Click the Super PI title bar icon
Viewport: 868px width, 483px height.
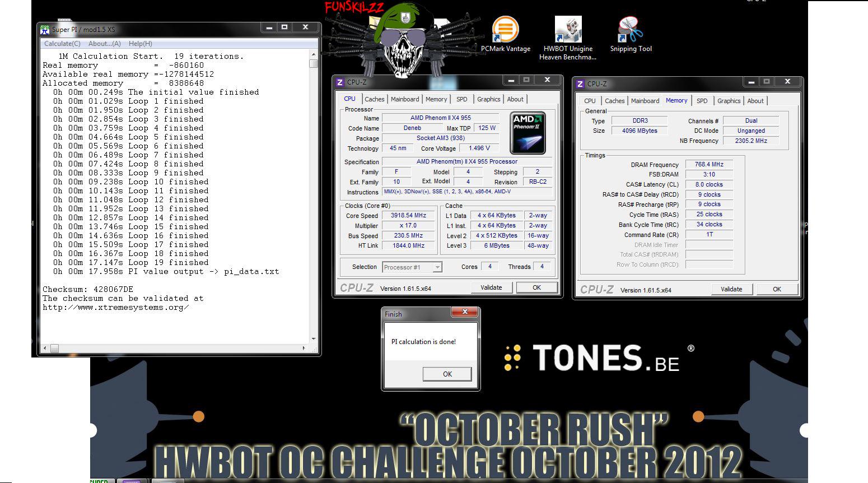[x=45, y=29]
